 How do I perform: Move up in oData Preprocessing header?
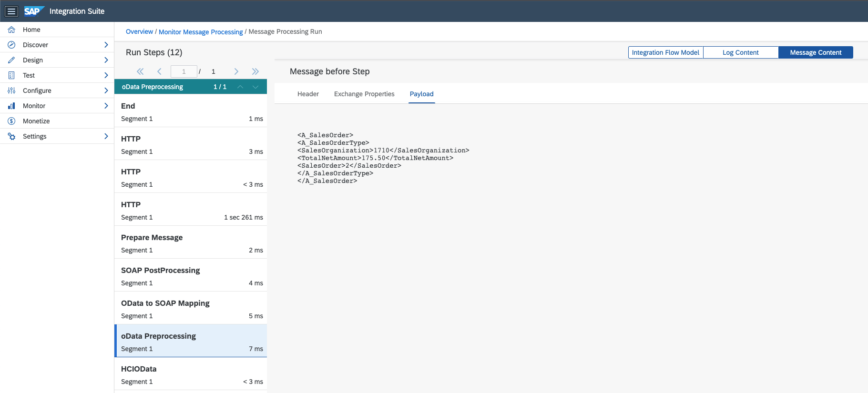pos(240,87)
